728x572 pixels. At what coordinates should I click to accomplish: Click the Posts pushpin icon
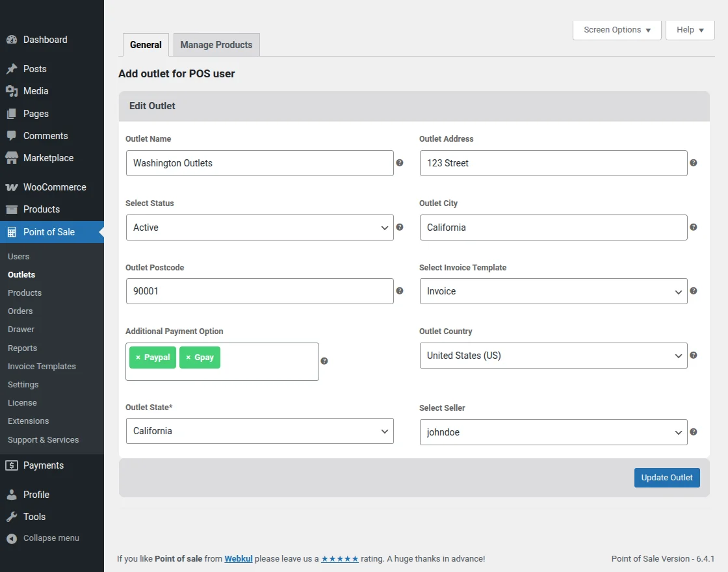point(12,69)
